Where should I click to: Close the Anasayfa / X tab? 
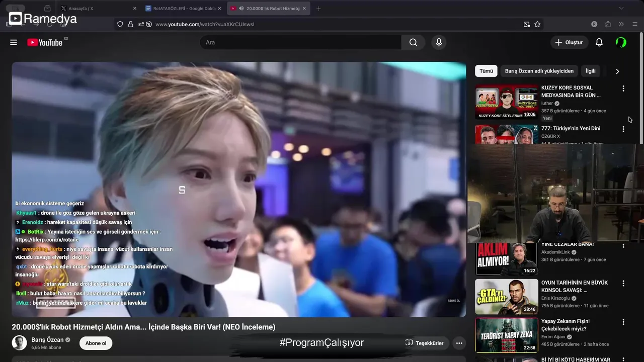(134, 9)
